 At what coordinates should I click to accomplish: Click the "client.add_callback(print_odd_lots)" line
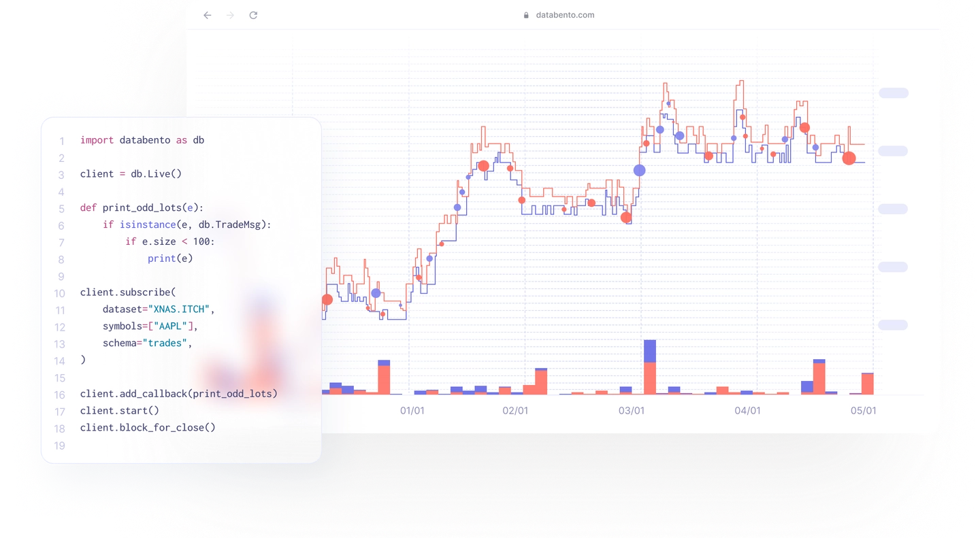point(179,394)
